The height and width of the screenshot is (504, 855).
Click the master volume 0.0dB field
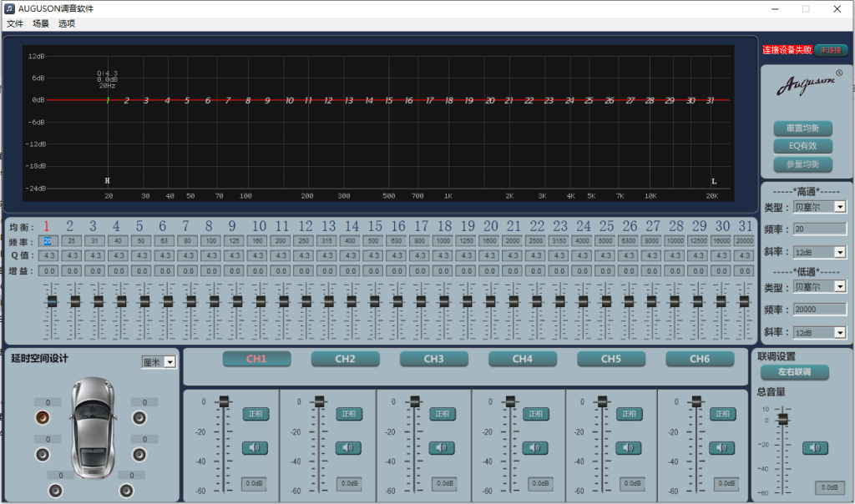830,487
